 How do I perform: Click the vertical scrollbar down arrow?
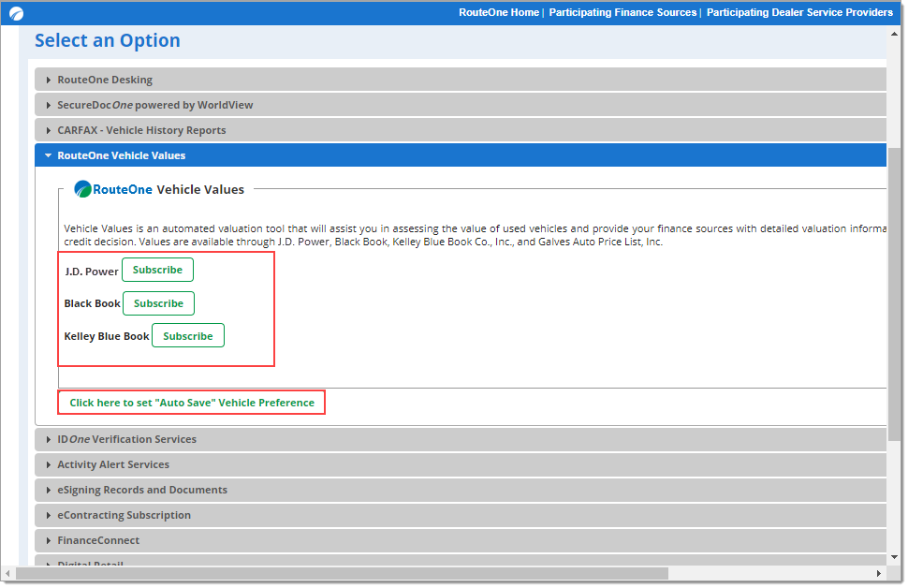(895, 557)
